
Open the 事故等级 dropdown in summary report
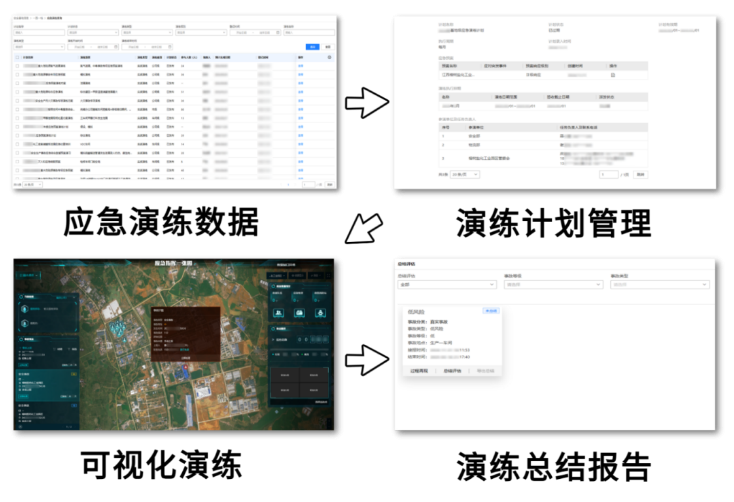click(553, 285)
